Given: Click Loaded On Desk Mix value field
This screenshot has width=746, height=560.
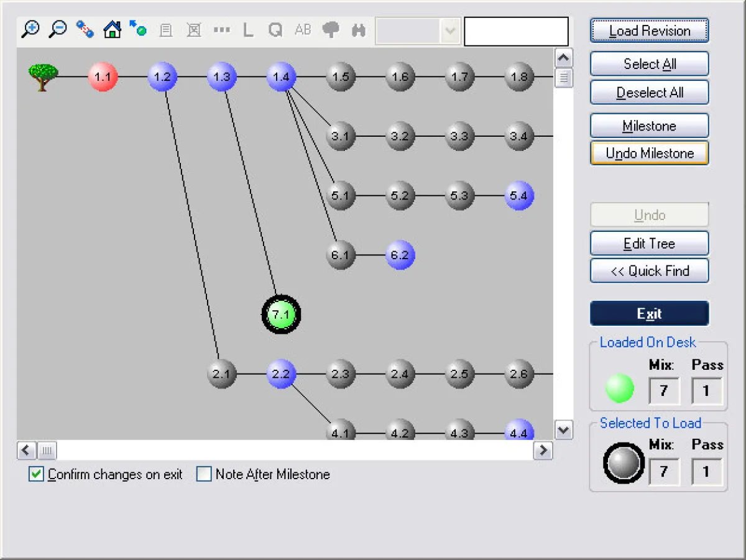Looking at the screenshot, I should (663, 392).
